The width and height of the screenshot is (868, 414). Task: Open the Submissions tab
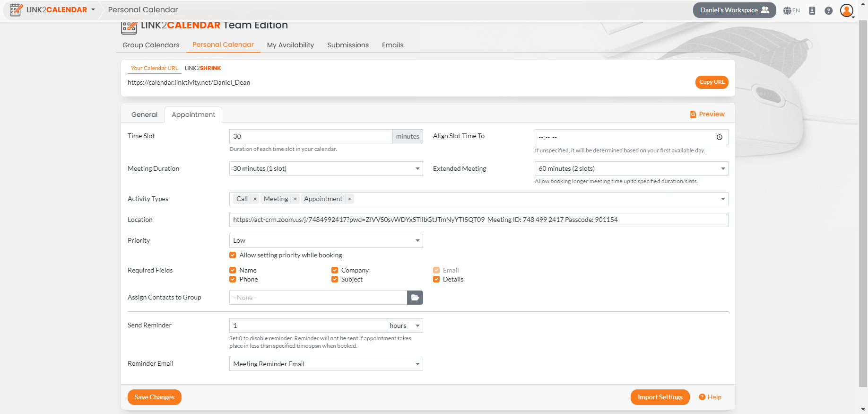348,45
